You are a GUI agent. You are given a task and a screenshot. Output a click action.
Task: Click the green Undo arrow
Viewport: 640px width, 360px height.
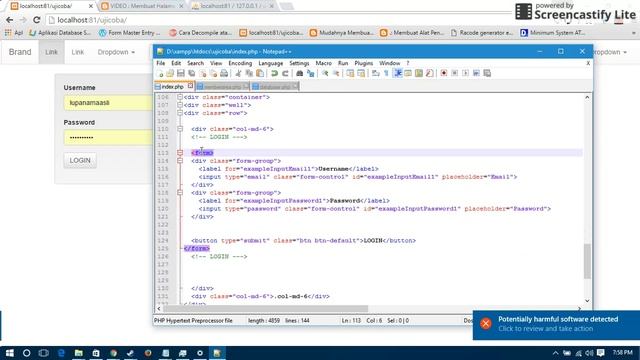coord(274,73)
